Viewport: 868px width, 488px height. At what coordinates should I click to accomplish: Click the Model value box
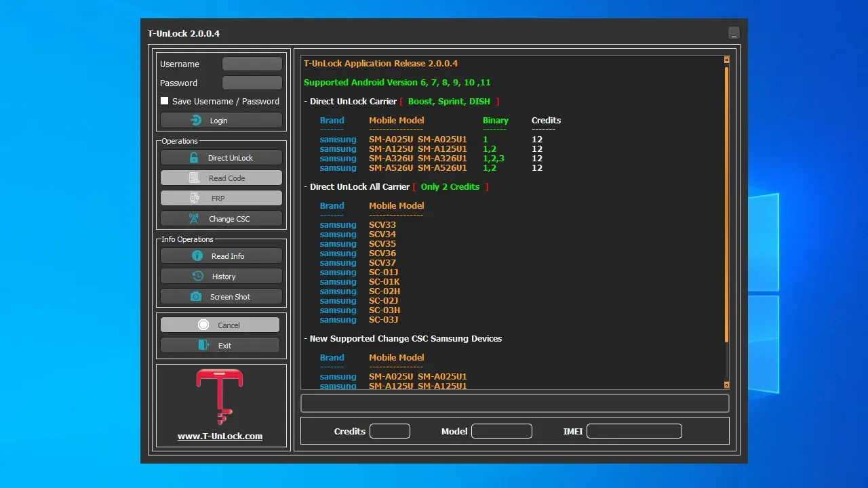502,431
